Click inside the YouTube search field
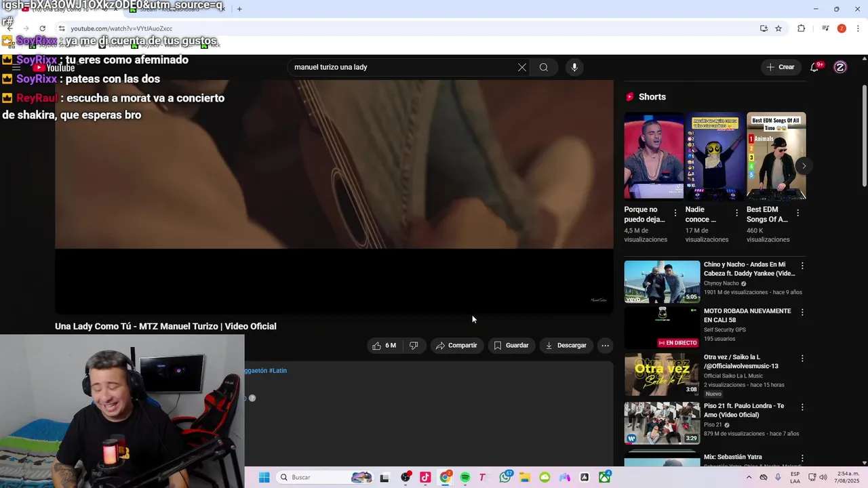Viewport: 868px width, 488px height. pos(403,67)
